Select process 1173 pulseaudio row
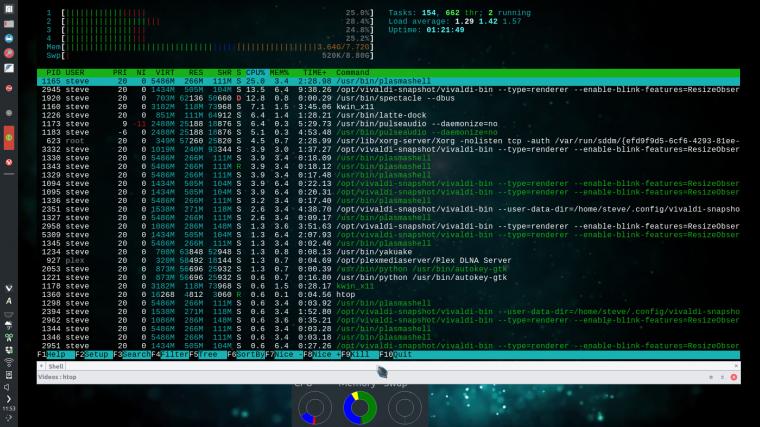This screenshot has height=427, width=760. [388, 124]
